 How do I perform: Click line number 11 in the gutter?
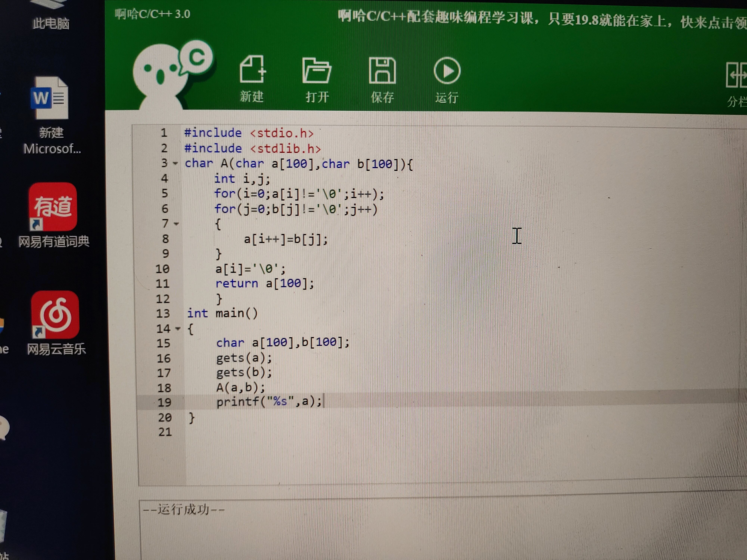point(162,284)
